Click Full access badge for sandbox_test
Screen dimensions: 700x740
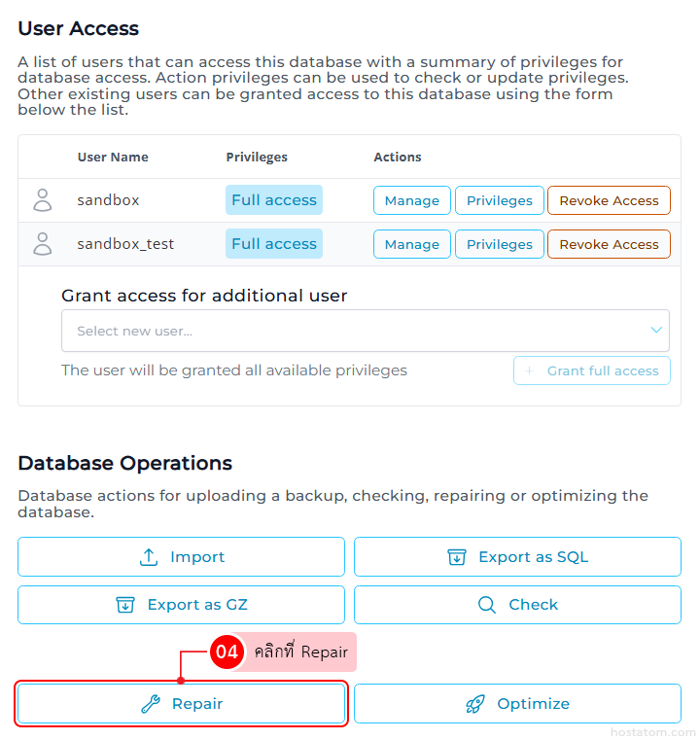(x=274, y=244)
